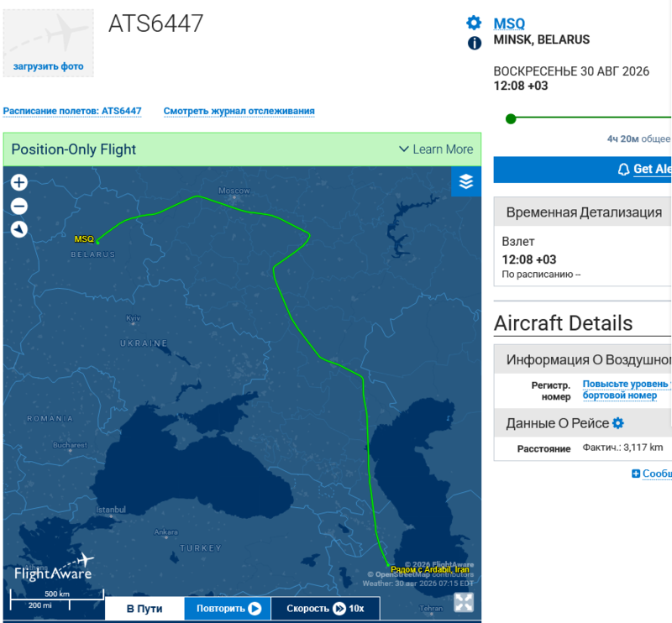This screenshot has height=623, width=672.
Task: Zoom in on the flight map
Action: pyautogui.click(x=18, y=182)
